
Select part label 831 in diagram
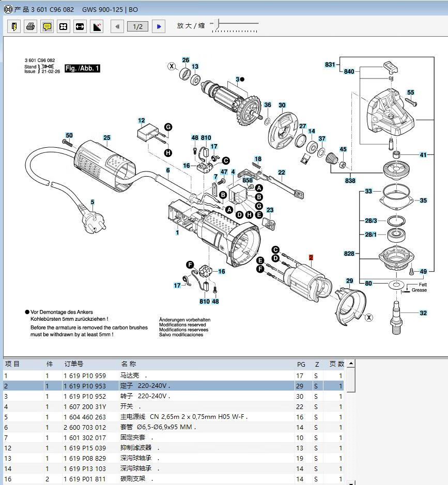330,65
